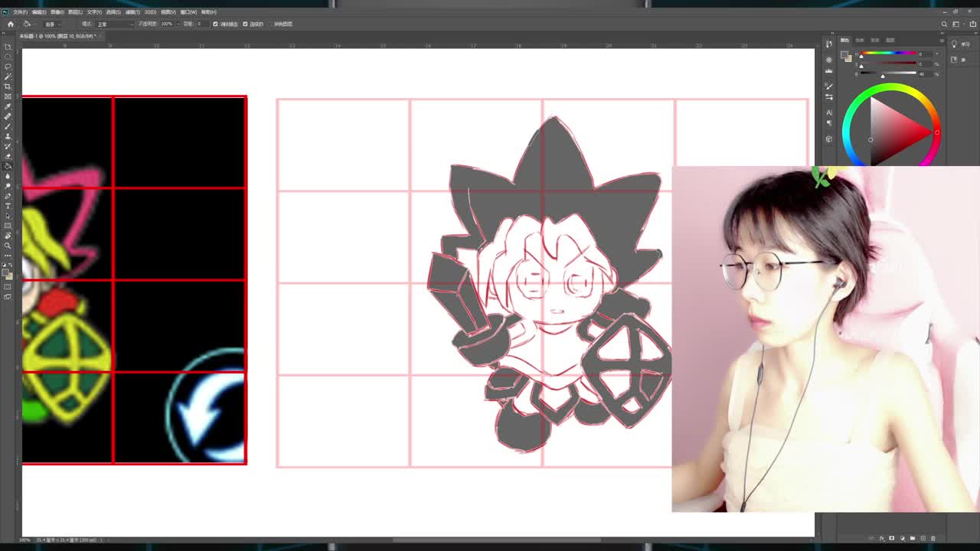Open the 3D panel cube icon
Screen dimensions: 980x551
829,139
